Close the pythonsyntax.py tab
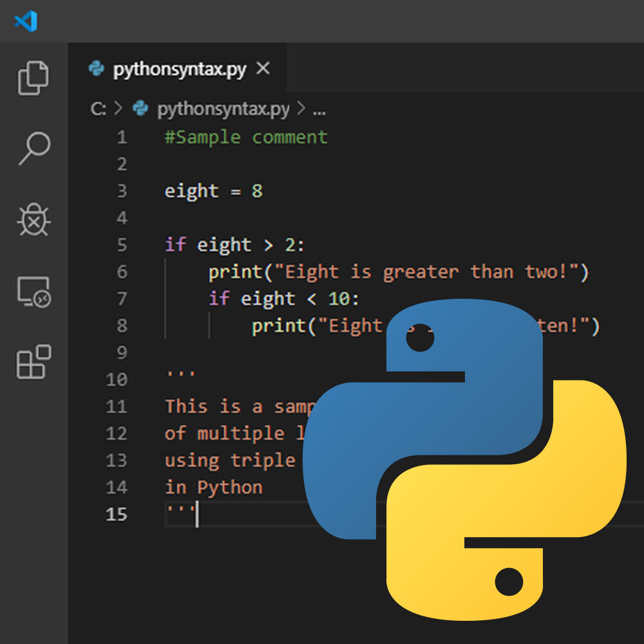The height and width of the screenshot is (644, 644). tap(263, 68)
